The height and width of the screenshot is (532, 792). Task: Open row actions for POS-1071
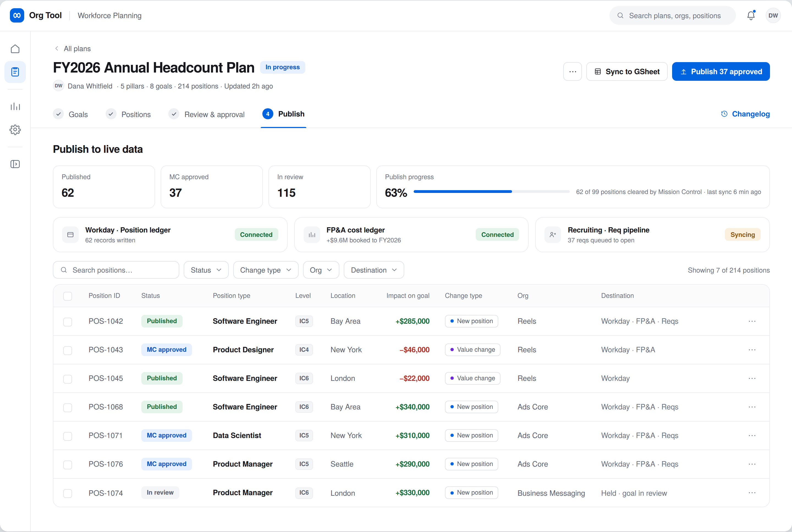click(x=752, y=435)
